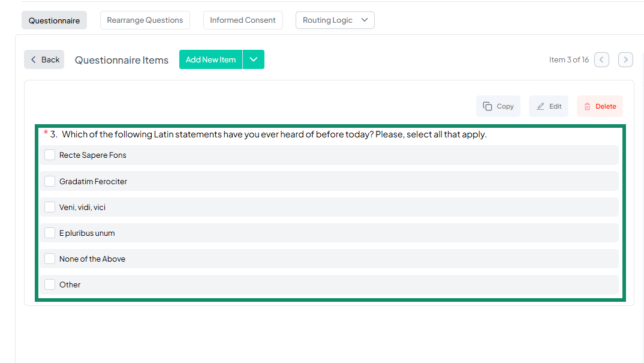Check the Veni, vidi, vici option

click(50, 206)
